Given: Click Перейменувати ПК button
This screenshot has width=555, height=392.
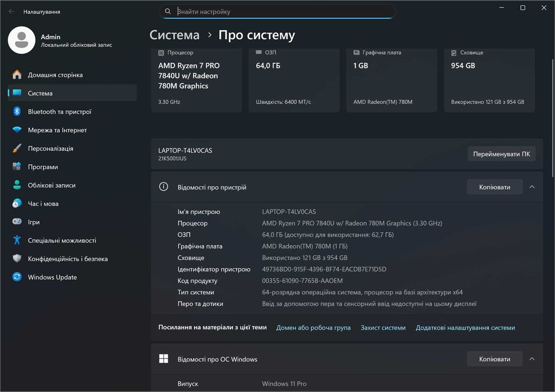Looking at the screenshot, I should point(501,154).
